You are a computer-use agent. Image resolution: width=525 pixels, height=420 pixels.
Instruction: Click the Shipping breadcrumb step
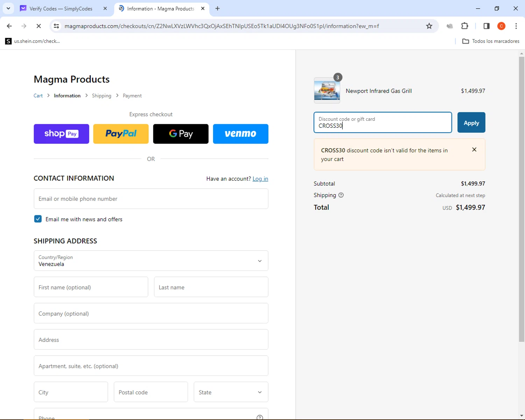point(101,96)
